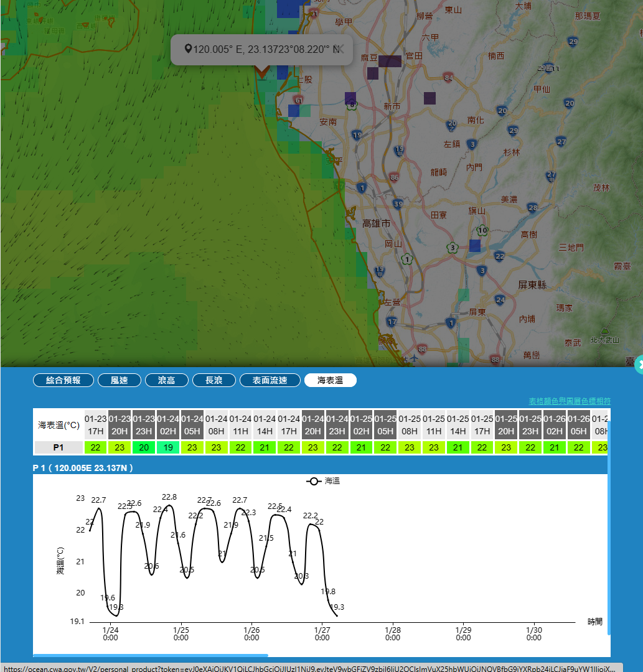Click the orange location marker on the map
Image resolution: width=643 pixels, height=672 pixels.
click(x=262, y=73)
